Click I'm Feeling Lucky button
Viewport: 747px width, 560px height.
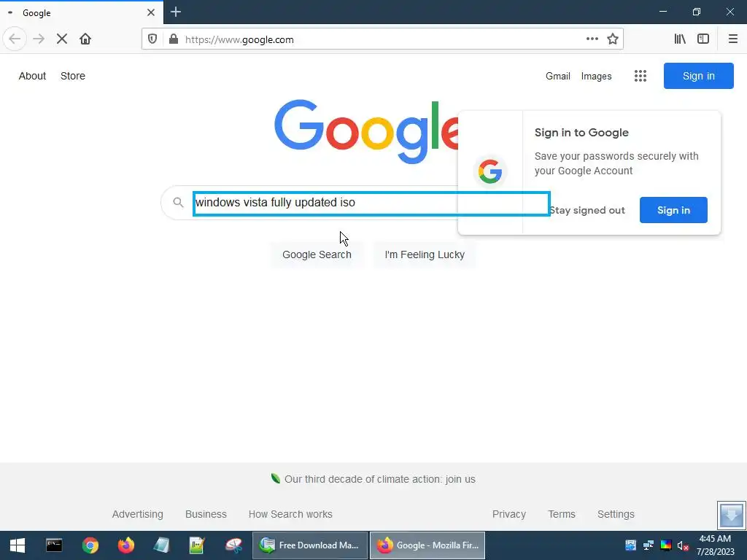(425, 254)
